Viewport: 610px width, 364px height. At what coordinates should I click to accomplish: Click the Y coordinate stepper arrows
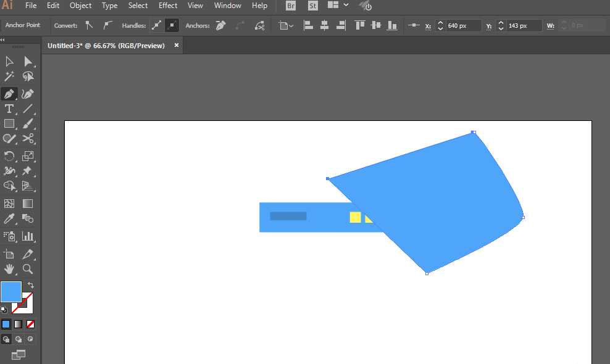point(501,26)
